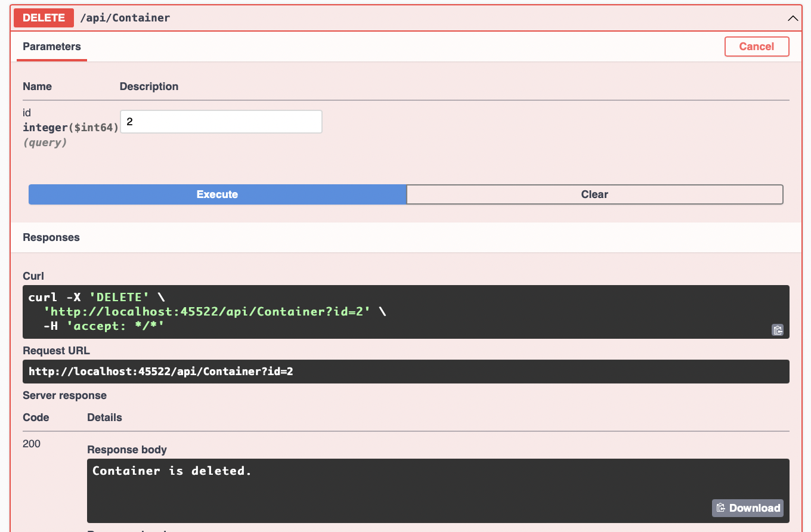This screenshot has width=811, height=532.
Task: Collapse the /api/Container operation panel
Action: click(793, 18)
